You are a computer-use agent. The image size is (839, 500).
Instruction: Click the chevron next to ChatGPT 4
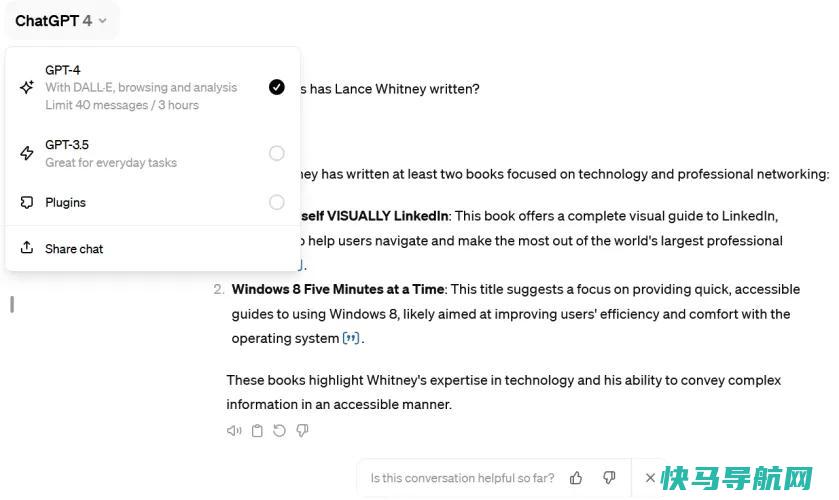click(x=103, y=21)
